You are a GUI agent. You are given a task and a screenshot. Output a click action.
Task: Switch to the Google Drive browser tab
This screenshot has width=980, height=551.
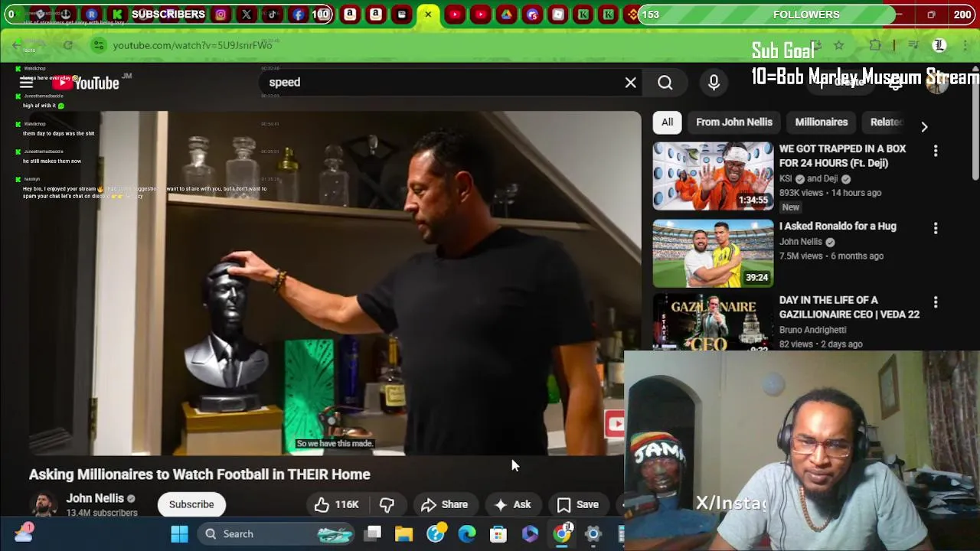pos(506,15)
